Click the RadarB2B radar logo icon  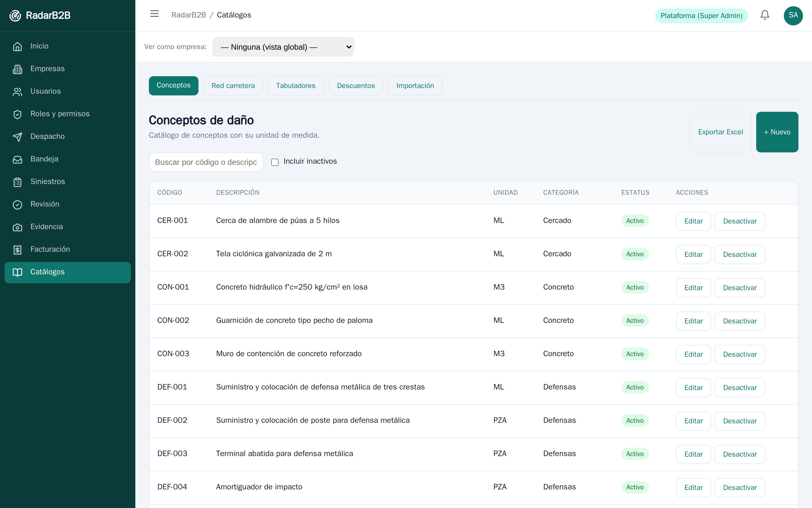[x=15, y=16]
